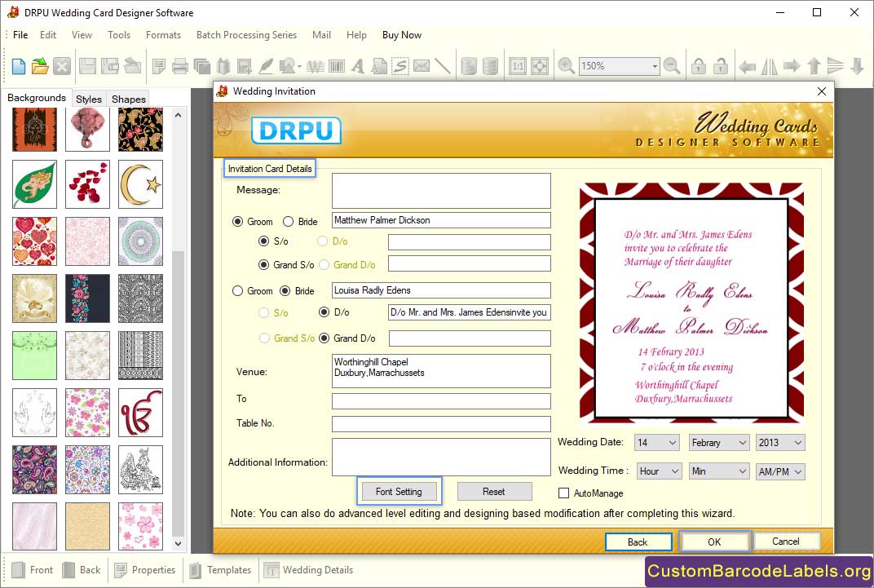Click the WordArt 'W' toolbar icon
The width and height of the screenshot is (874, 588).
[316, 67]
